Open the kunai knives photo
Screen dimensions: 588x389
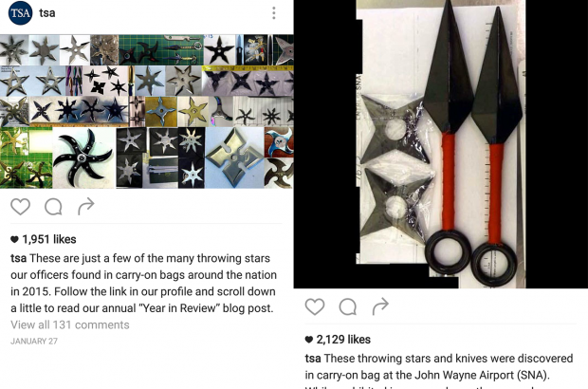(x=441, y=144)
